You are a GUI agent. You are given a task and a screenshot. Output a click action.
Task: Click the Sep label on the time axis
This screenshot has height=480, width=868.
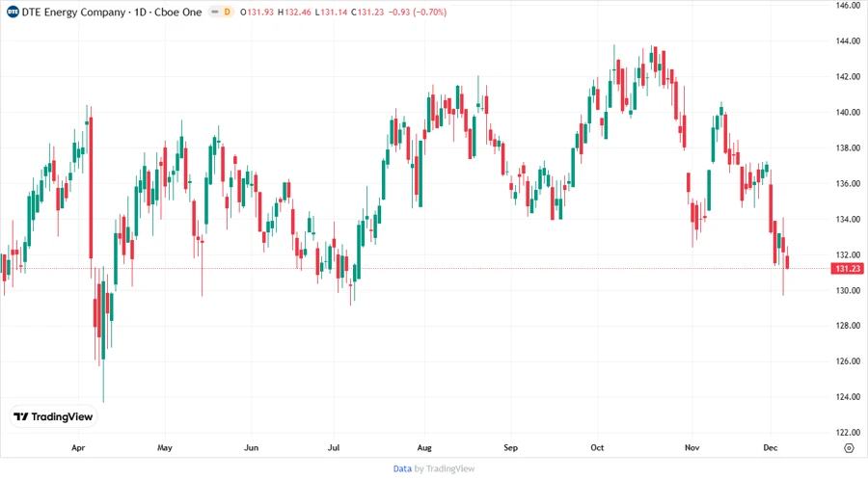tap(510, 448)
